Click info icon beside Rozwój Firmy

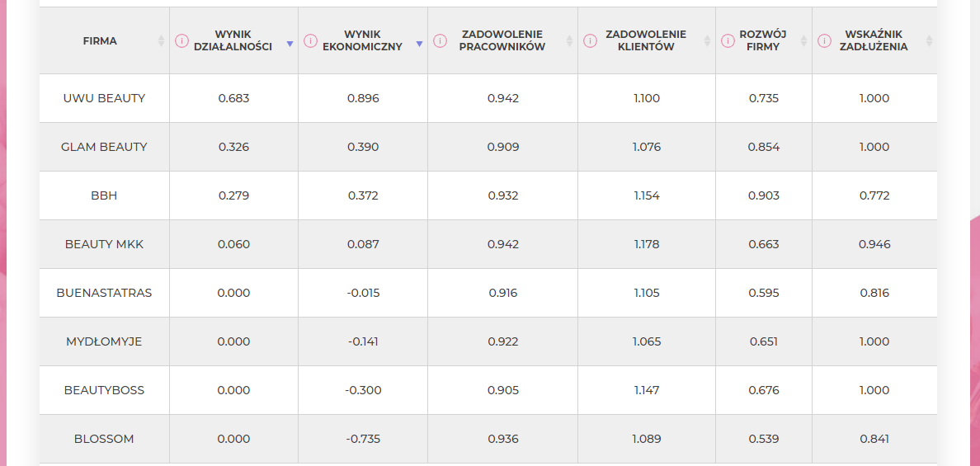point(728,41)
